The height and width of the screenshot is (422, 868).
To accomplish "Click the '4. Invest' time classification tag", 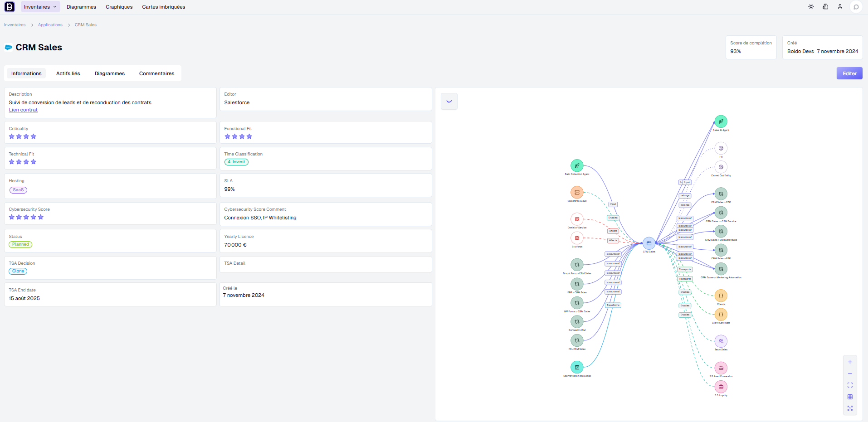I will coord(236,162).
